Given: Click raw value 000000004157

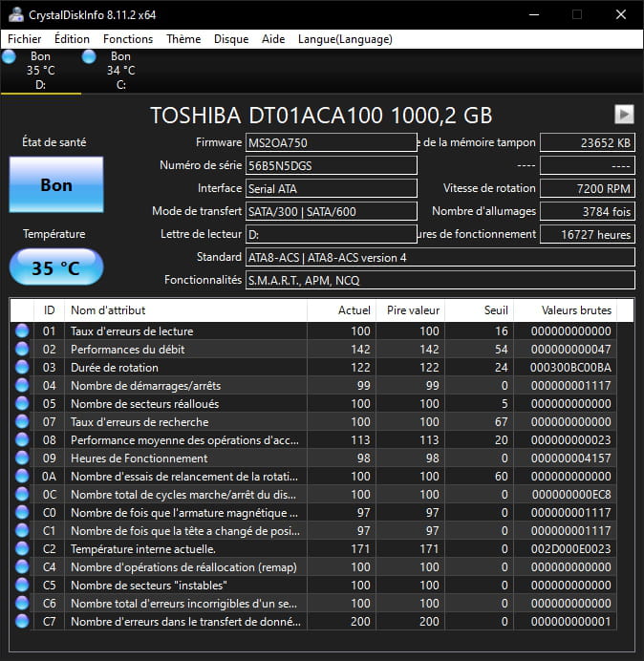Looking at the screenshot, I should pos(570,458).
